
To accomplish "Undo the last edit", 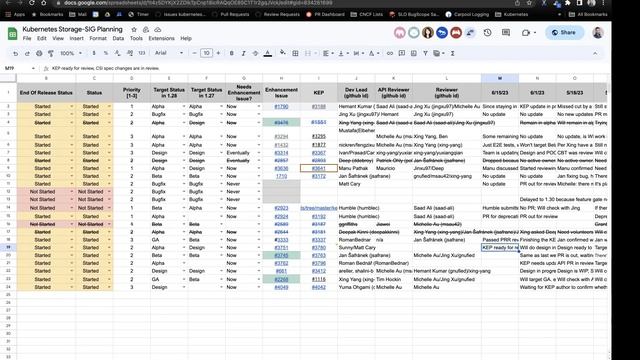I will click(16, 53).
